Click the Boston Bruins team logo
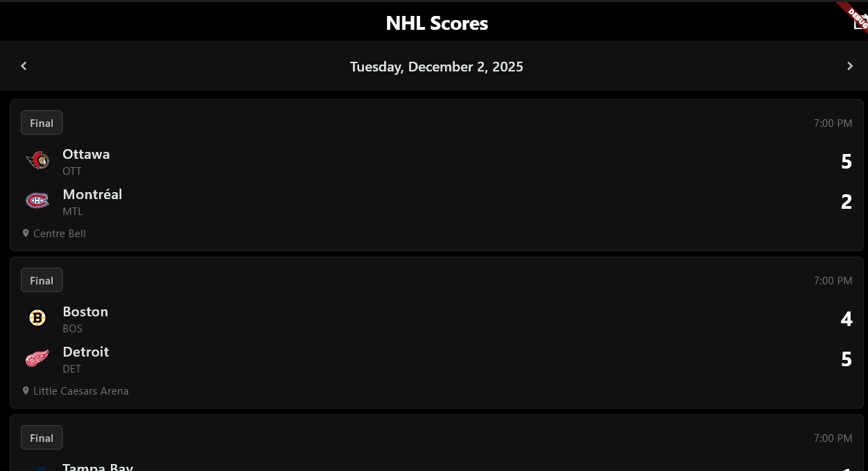 (37, 317)
